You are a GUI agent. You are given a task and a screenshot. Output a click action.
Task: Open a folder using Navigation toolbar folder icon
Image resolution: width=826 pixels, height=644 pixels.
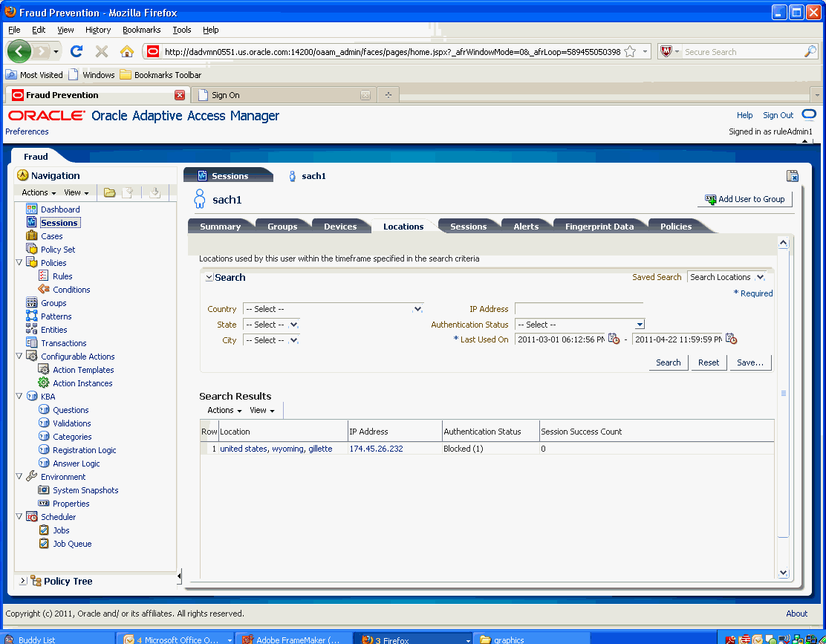(x=108, y=192)
